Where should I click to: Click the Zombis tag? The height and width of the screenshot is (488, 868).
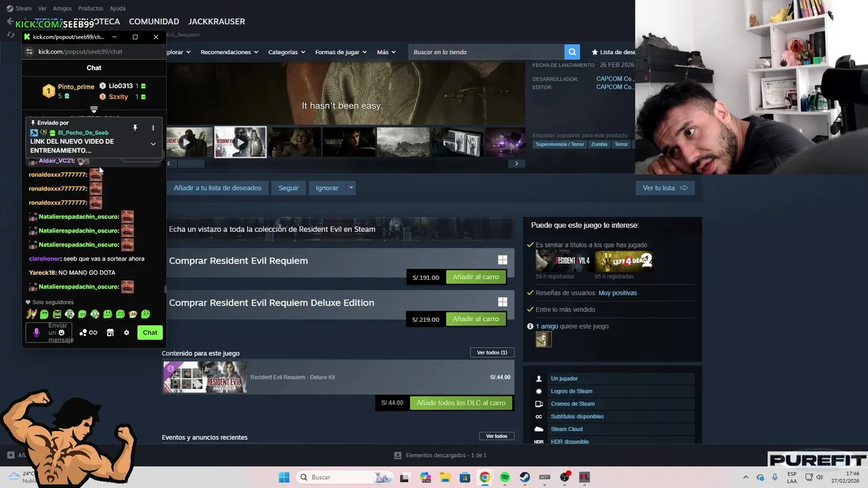coord(599,144)
